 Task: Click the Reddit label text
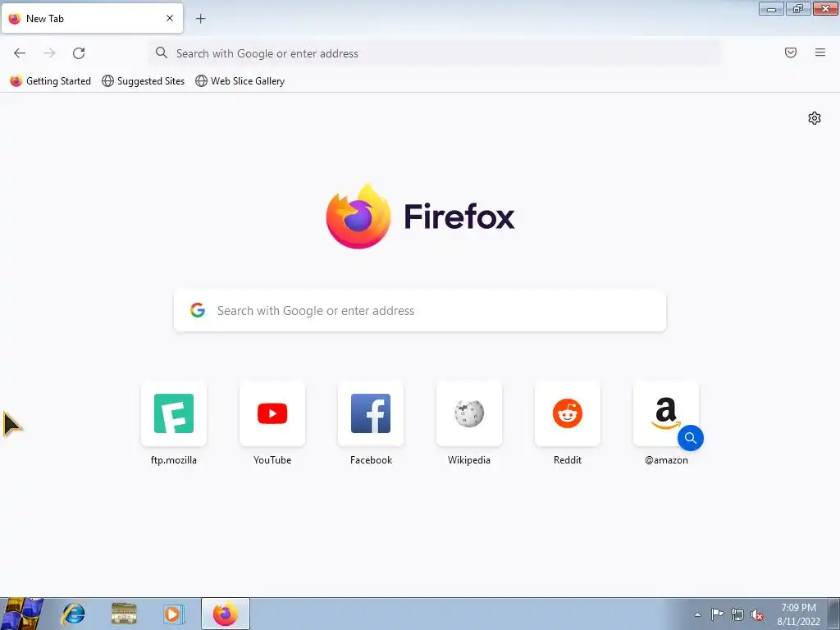point(568,460)
